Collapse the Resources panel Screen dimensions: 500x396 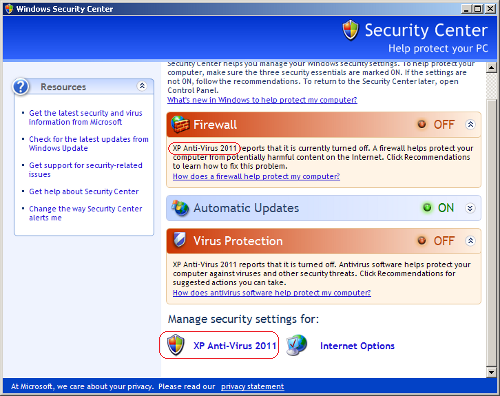coord(142,86)
